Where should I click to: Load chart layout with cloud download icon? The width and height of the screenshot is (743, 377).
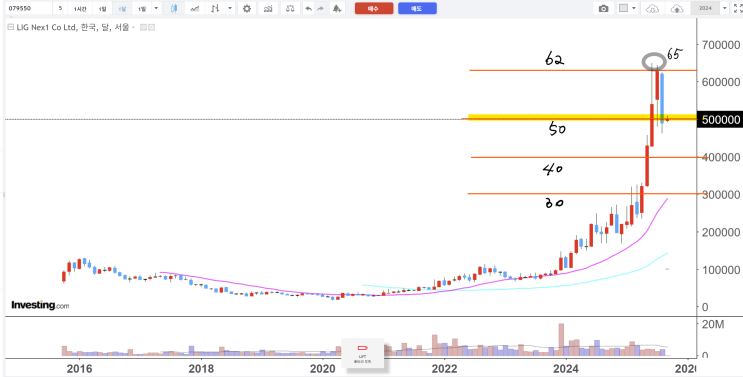[x=653, y=9]
